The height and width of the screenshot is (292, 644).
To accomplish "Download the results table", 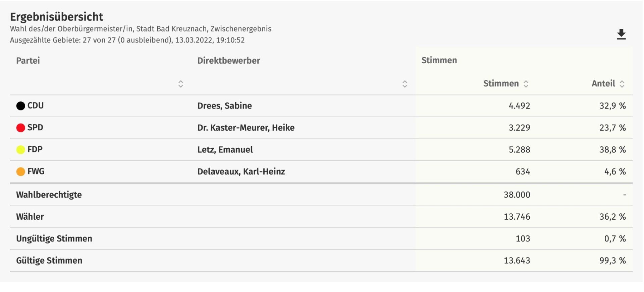I will pyautogui.click(x=621, y=34).
